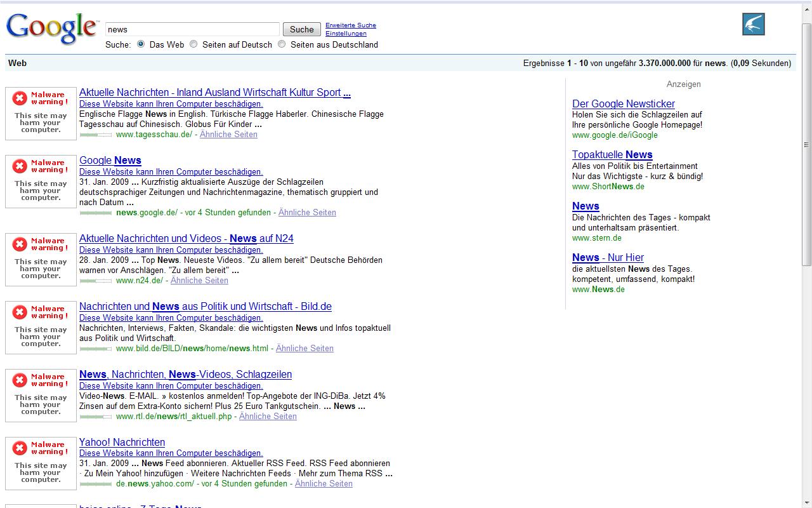812x508 pixels.
Task: Click warning link under RTL result title
Action: [171, 386]
